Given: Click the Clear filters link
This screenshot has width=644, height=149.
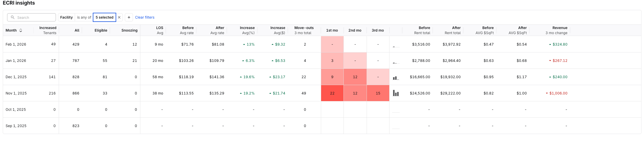Looking at the screenshot, I should pyautogui.click(x=145, y=17).
